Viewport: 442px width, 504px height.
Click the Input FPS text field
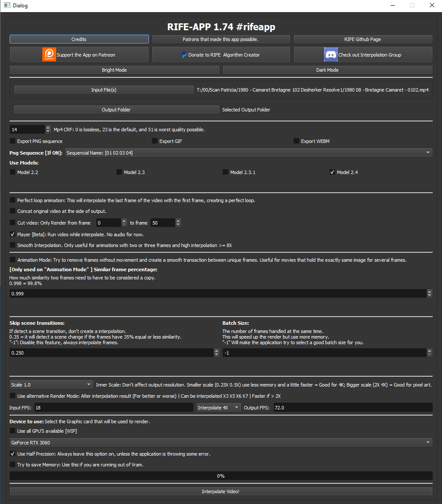click(113, 408)
